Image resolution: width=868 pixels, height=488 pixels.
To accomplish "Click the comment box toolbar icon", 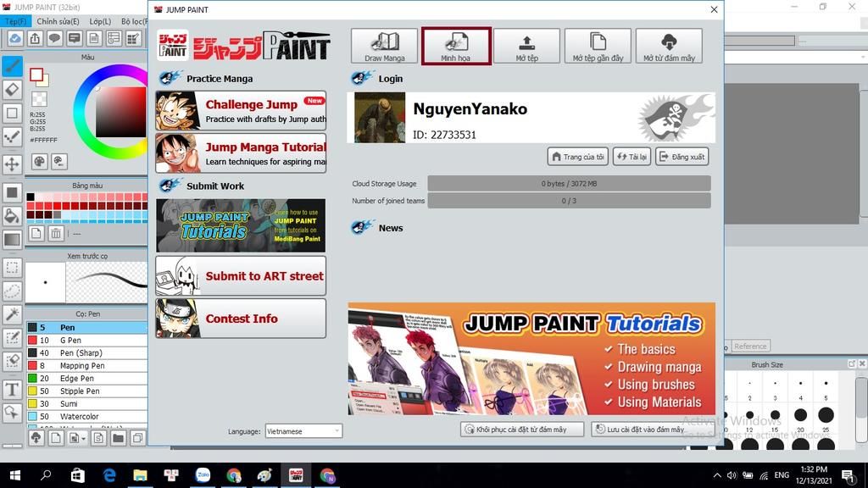I will pyautogui.click(x=75, y=38).
